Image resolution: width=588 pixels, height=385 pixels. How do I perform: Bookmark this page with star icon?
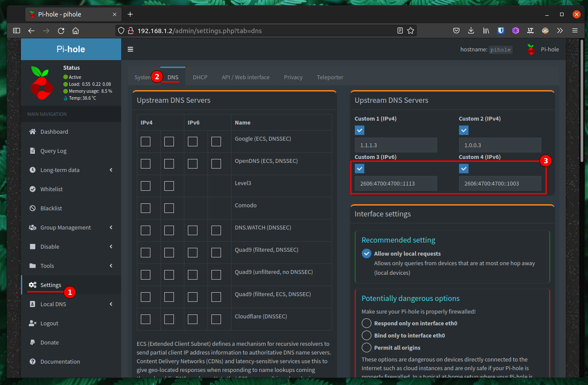point(410,31)
